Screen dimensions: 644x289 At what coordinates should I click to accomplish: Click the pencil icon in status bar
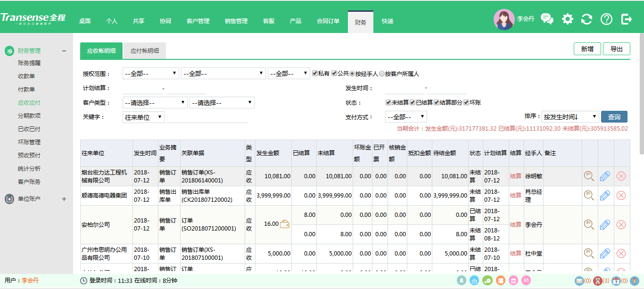(635, 281)
